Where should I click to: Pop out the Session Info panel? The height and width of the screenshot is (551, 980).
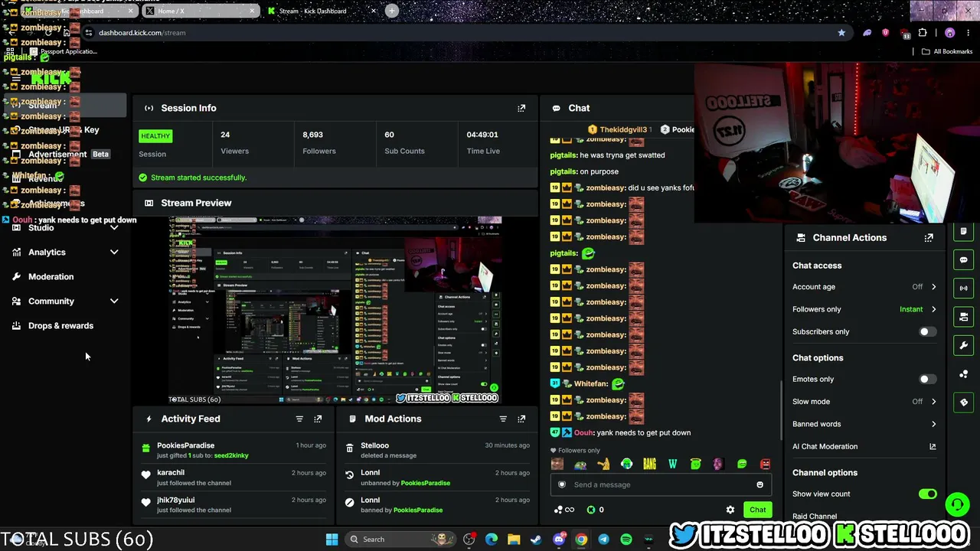coord(521,108)
